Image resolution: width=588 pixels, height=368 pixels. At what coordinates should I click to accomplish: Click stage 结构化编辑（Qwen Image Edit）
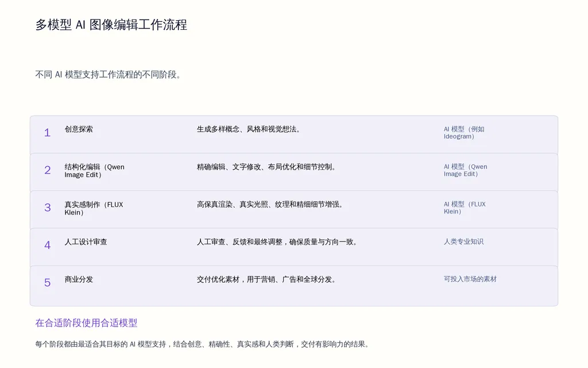coord(95,170)
